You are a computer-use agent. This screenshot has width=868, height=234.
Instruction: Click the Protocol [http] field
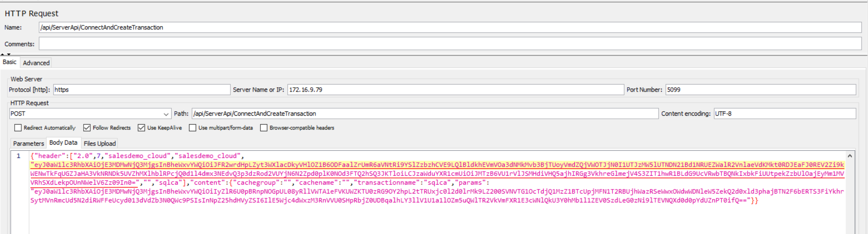point(141,90)
